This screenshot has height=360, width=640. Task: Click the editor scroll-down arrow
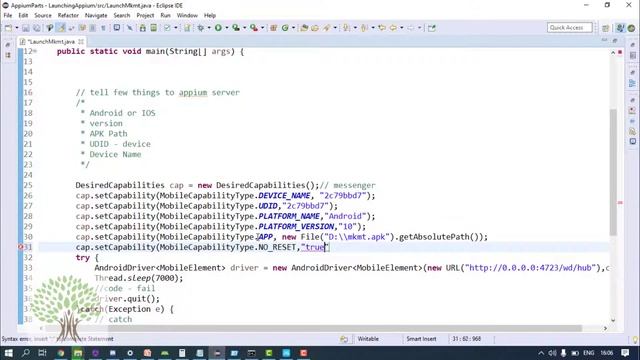pyautogui.click(x=613, y=320)
